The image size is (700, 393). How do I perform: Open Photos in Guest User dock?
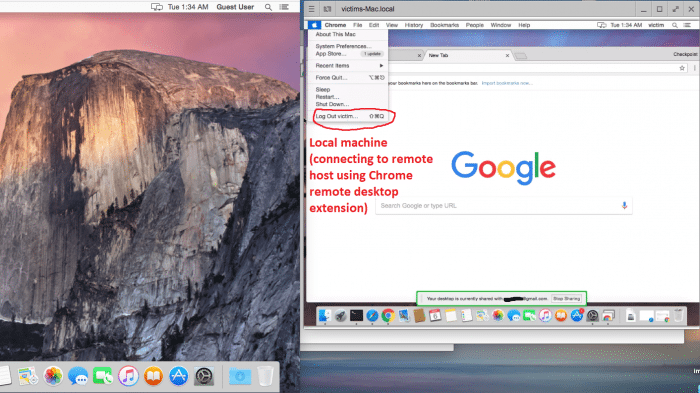[x=53, y=376]
